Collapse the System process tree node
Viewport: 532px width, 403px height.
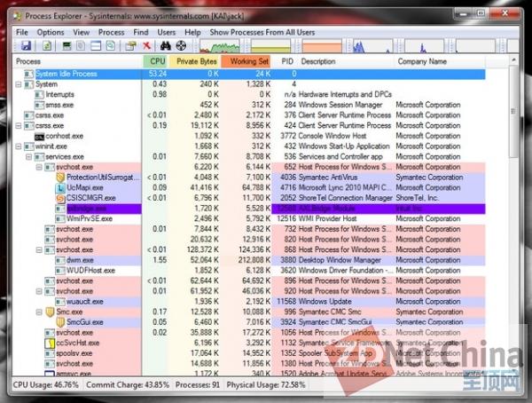click(19, 84)
